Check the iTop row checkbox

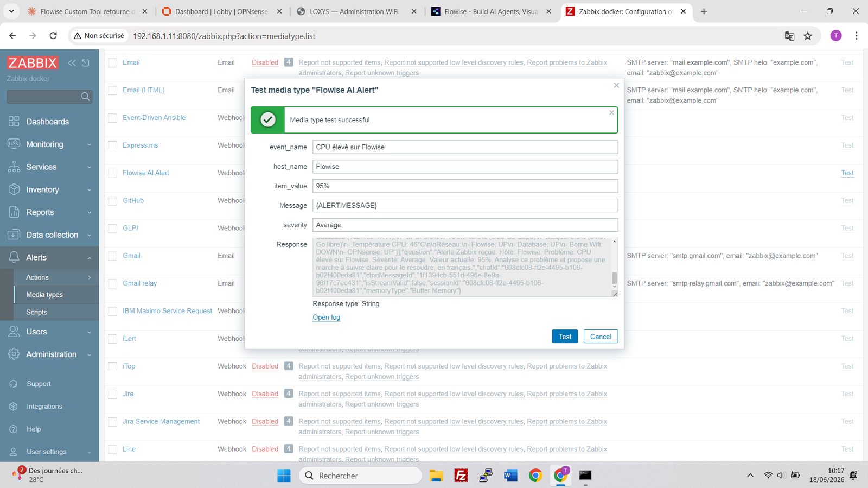point(113,366)
